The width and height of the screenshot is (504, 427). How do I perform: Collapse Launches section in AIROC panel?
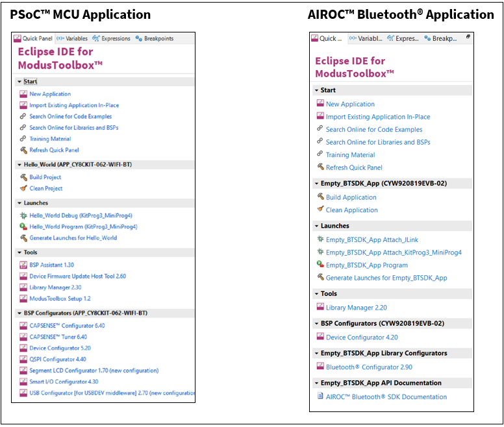tap(316, 226)
